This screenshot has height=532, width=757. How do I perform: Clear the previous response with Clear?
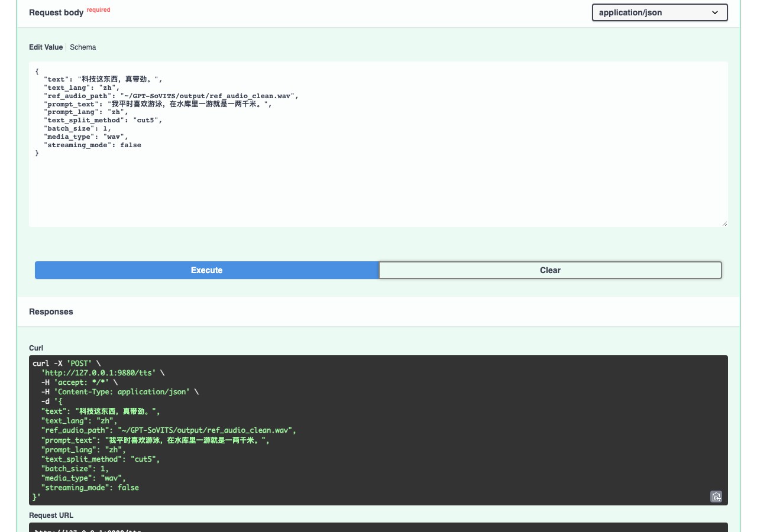(x=550, y=270)
